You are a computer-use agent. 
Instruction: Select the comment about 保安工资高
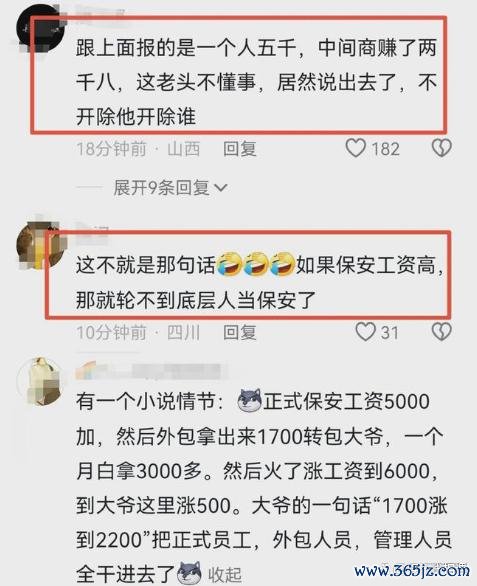(259, 283)
